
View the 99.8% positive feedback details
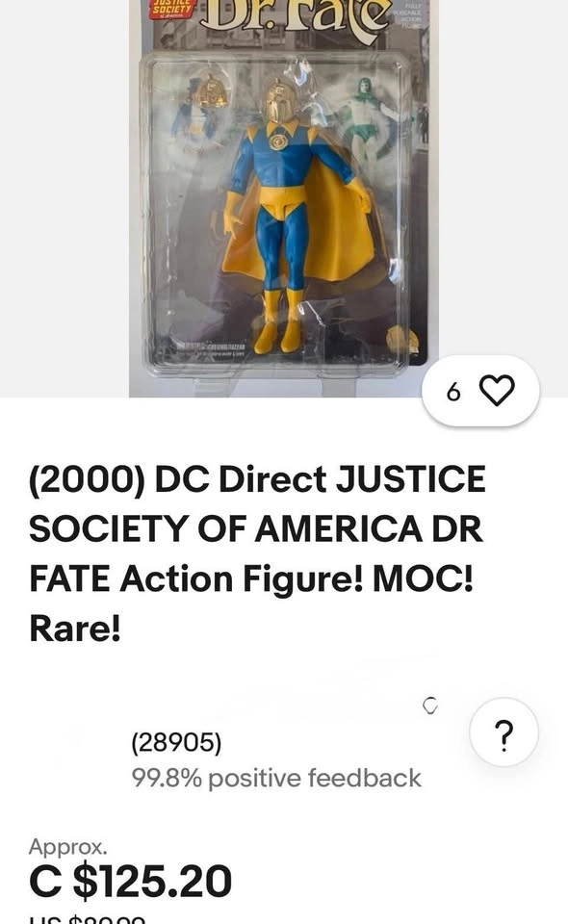tap(276, 778)
